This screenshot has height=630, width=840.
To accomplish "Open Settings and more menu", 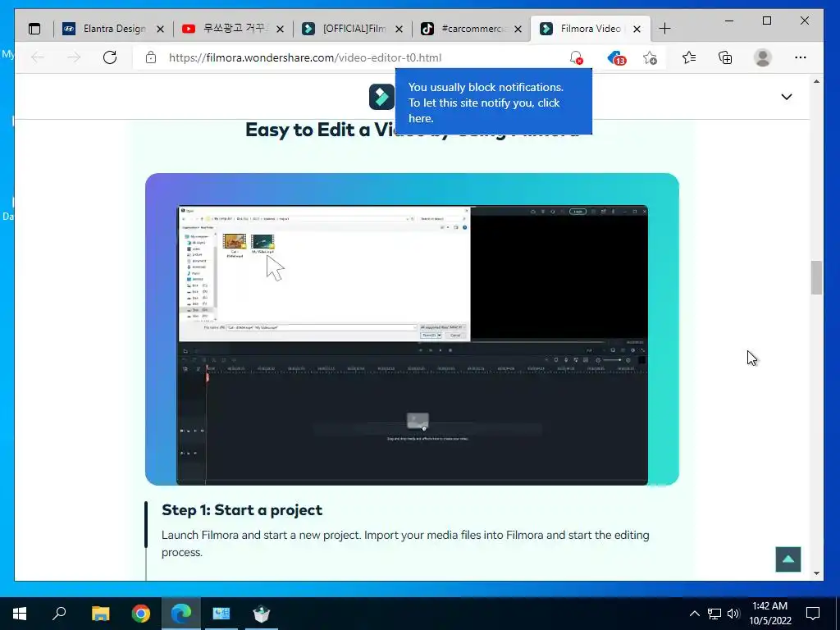I will tap(801, 57).
